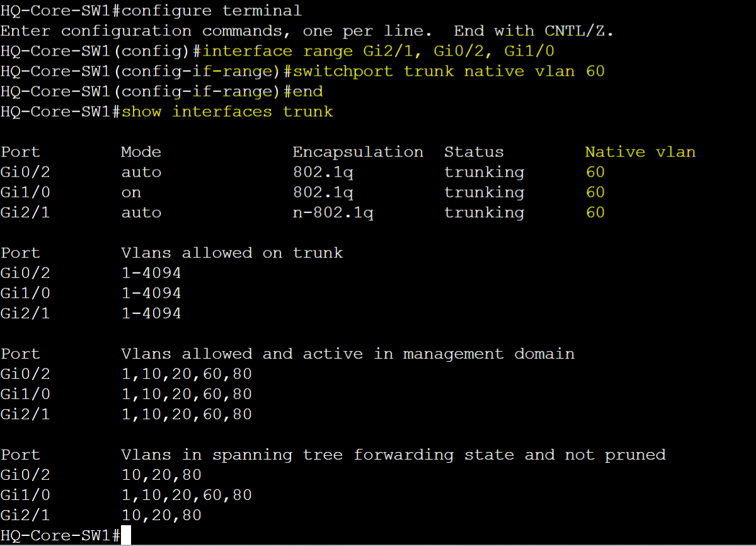Click native vlan 60 value in Gi0/2 row
Image resolution: width=756 pixels, height=546 pixels.
coord(595,172)
